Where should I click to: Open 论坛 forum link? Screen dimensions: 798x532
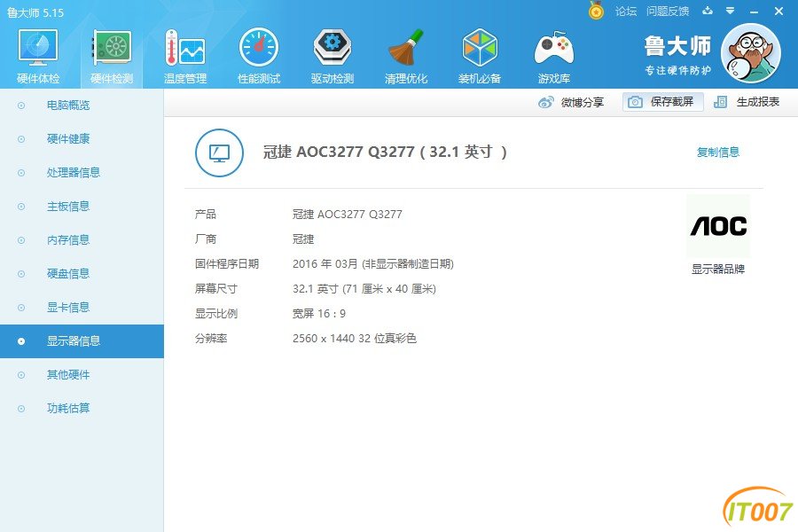[x=625, y=12]
